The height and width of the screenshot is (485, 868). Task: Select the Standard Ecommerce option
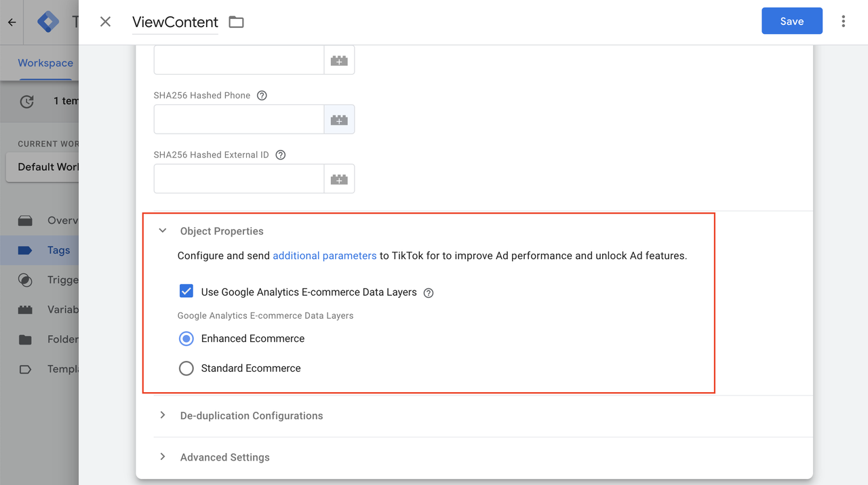pyautogui.click(x=186, y=368)
